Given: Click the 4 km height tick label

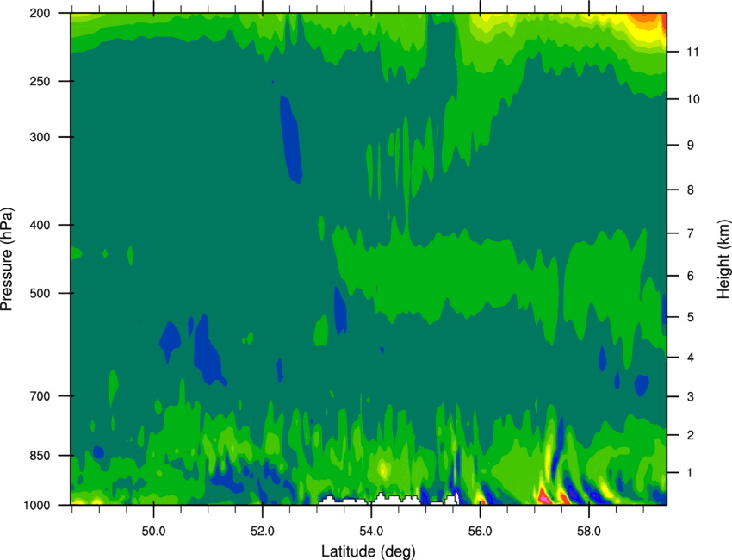Looking at the screenshot, I should pyautogui.click(x=691, y=358).
